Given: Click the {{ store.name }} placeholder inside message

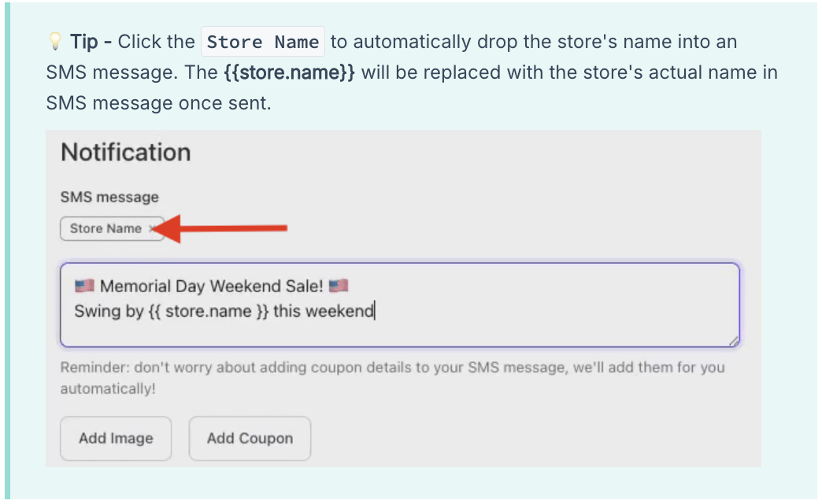Looking at the screenshot, I should point(209,311).
